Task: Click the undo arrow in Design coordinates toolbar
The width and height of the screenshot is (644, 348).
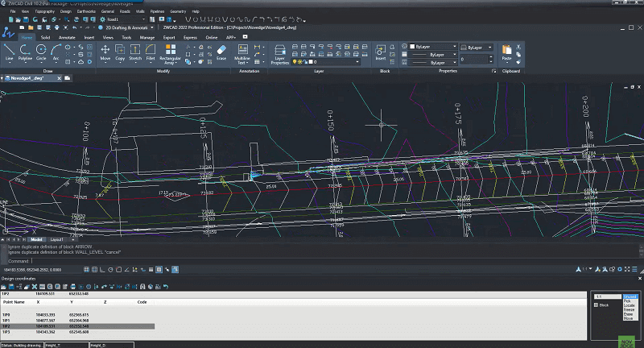Action: (166, 287)
